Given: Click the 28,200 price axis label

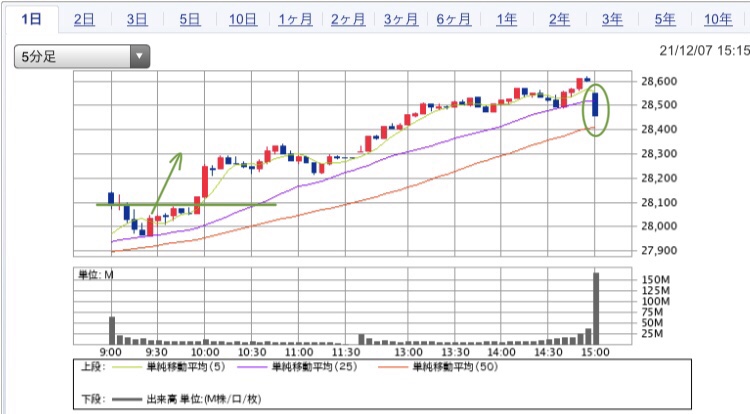Looking at the screenshot, I should click(x=659, y=178).
